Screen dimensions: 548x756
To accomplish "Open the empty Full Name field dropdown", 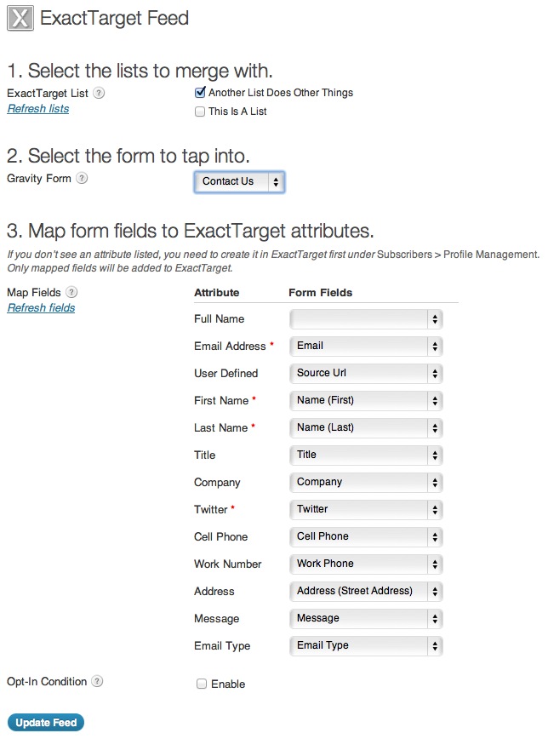I will 366,319.
